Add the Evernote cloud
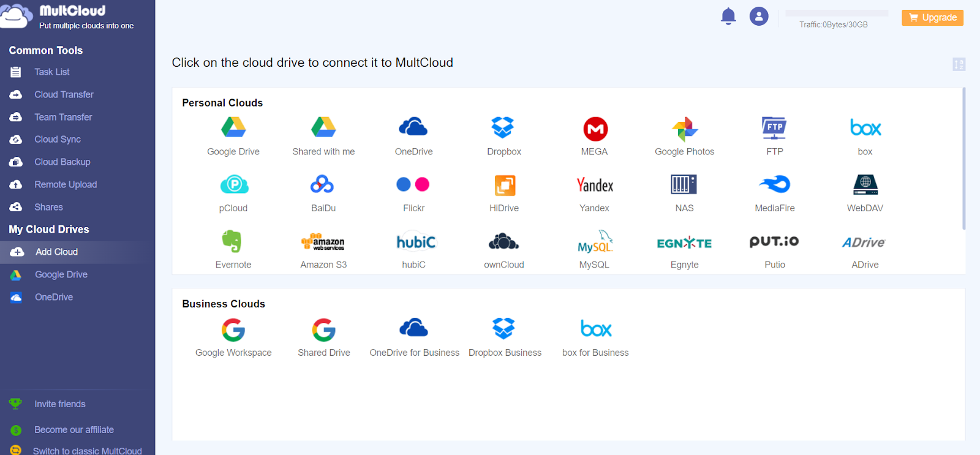Screen dimensions: 980x455 pos(232,241)
